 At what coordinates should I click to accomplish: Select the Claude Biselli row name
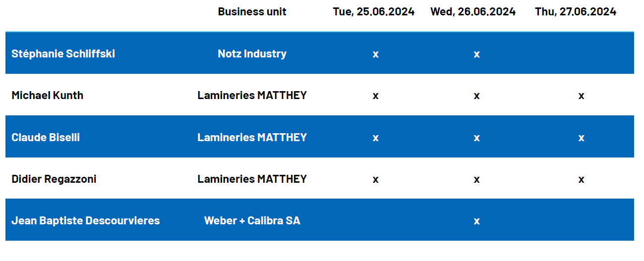46,137
